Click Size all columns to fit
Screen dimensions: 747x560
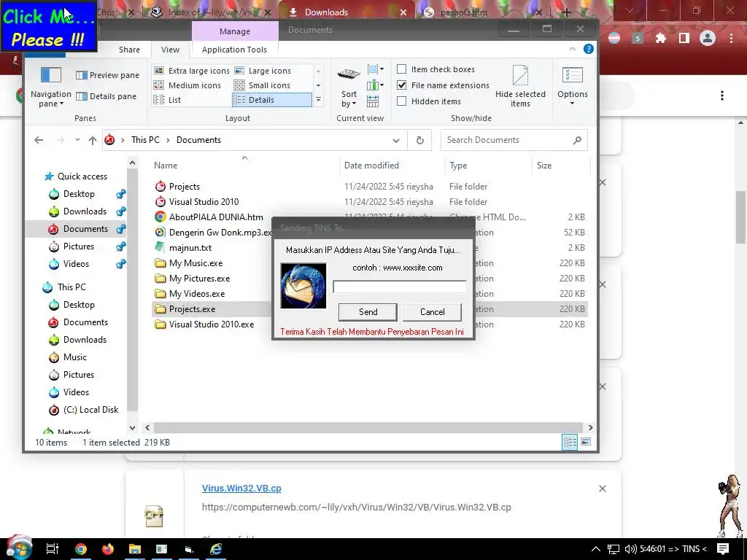373,101
